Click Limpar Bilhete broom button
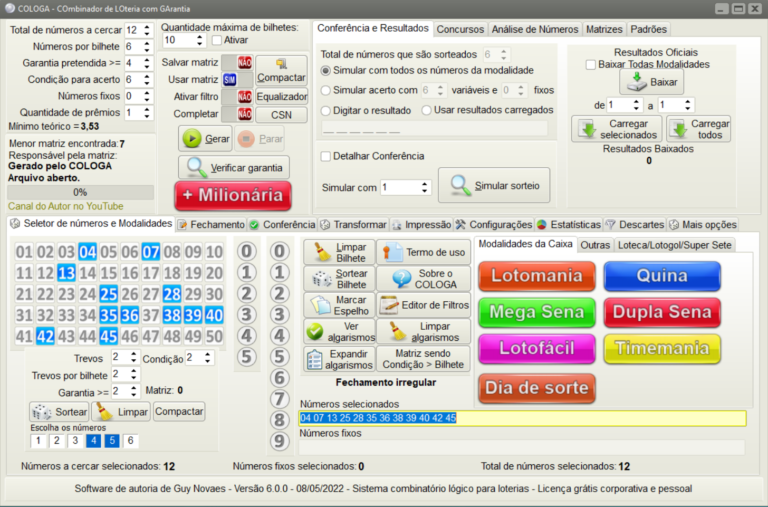Screen dimensions: 768x507 (x=339, y=252)
